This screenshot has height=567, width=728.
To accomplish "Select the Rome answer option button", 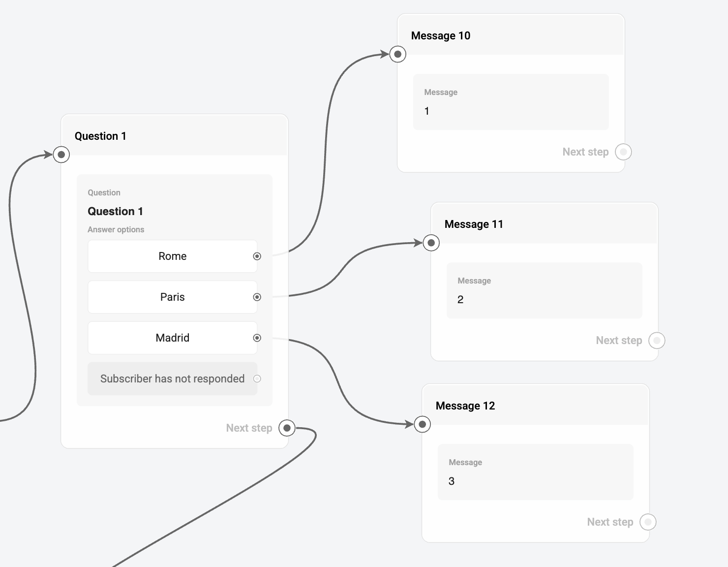I will pos(172,256).
